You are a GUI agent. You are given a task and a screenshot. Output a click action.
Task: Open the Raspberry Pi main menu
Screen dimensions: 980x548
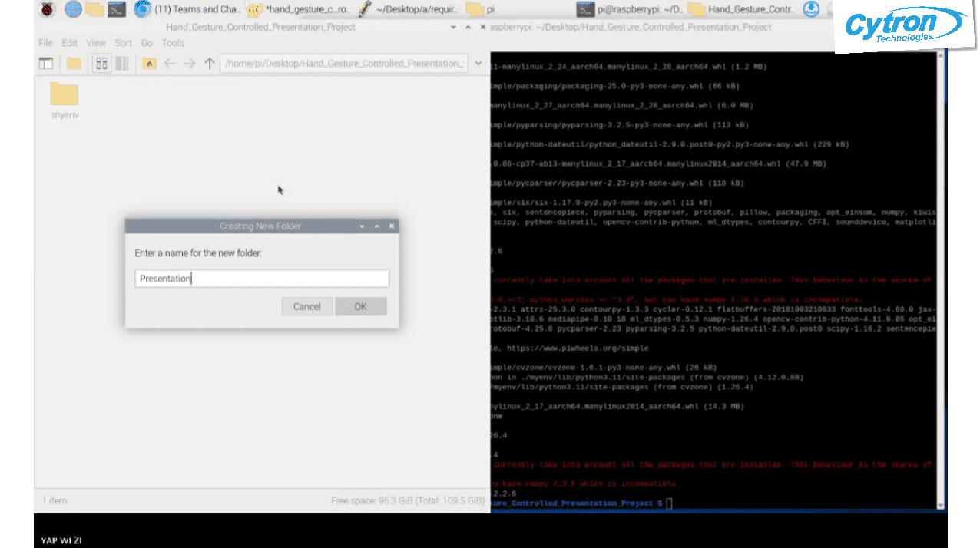(x=48, y=9)
